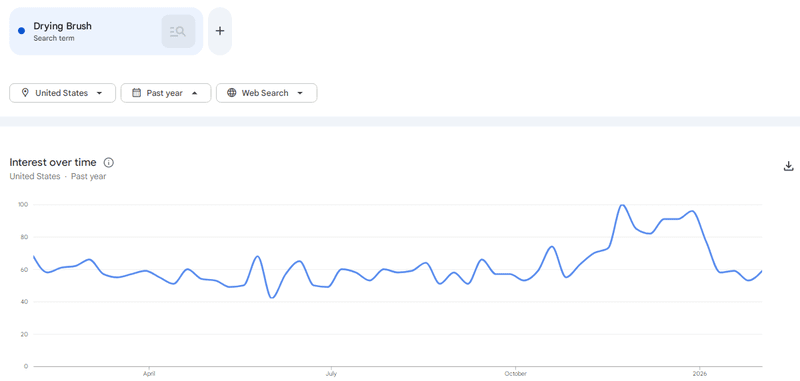Download the Interest over time chart data

788,166
